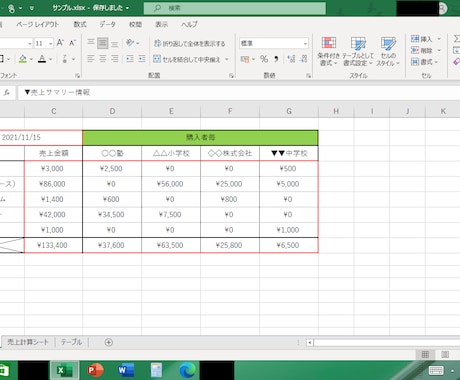
Task: Toggle 折り返して全体を表示する wrap text
Action: pyautogui.click(x=189, y=43)
